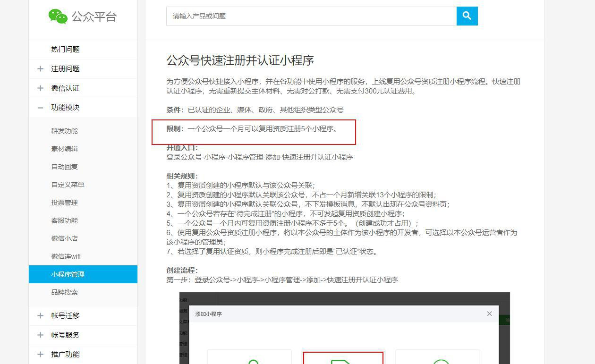Click rule 1 about 默认与该公众号关联

point(241,186)
